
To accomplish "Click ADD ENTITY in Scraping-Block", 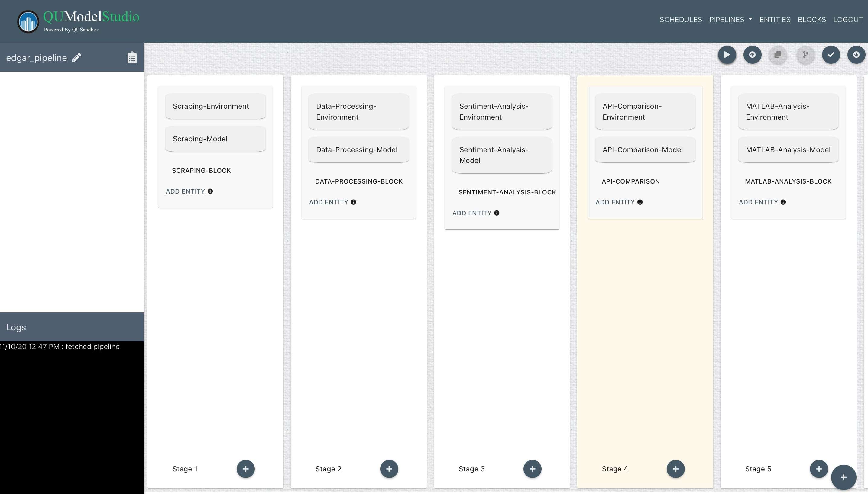I will (x=185, y=191).
